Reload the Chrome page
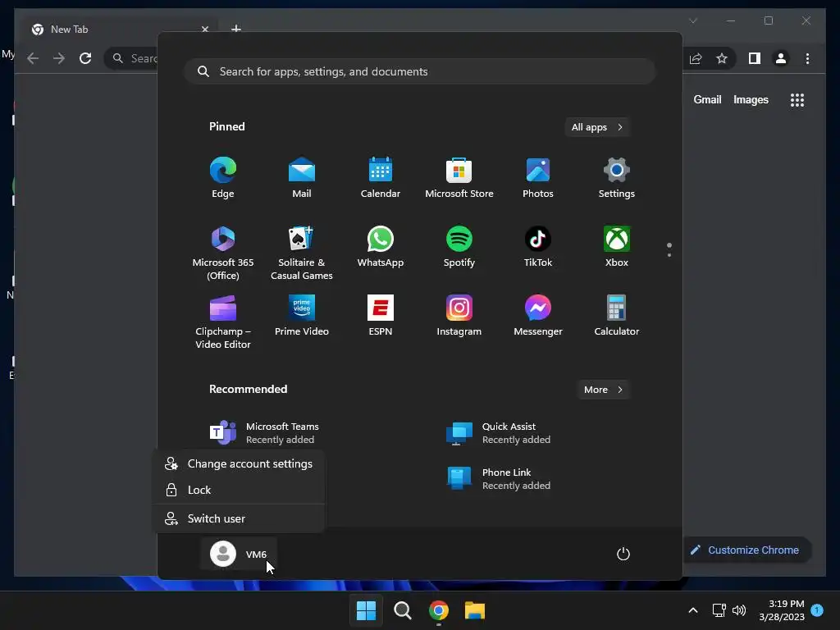The width and height of the screenshot is (840, 630). coord(85,58)
